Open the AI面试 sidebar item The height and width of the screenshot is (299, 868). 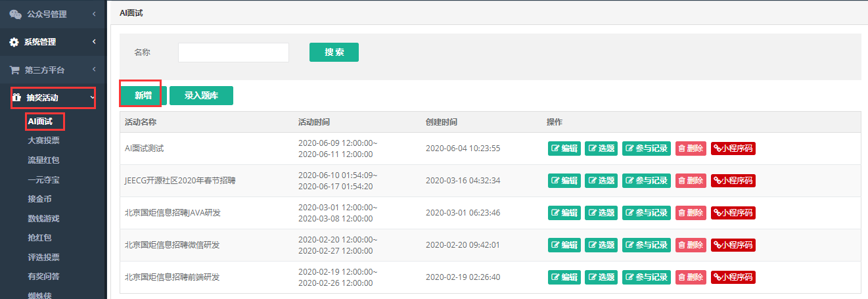coord(39,121)
